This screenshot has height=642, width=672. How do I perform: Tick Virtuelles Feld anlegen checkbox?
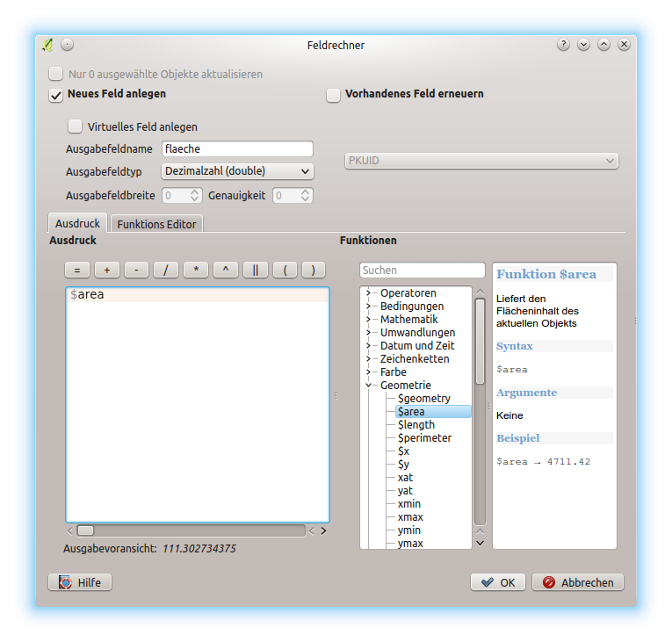coord(76,126)
